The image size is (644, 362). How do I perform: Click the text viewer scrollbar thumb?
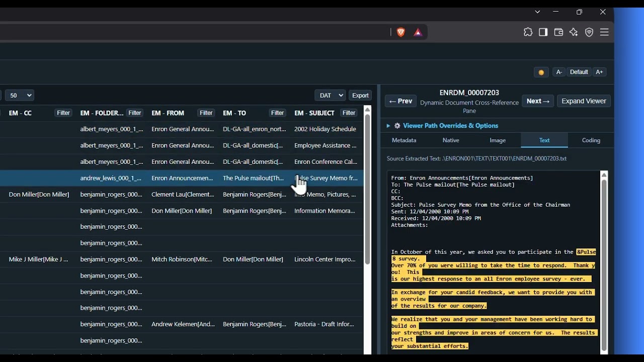click(604, 265)
